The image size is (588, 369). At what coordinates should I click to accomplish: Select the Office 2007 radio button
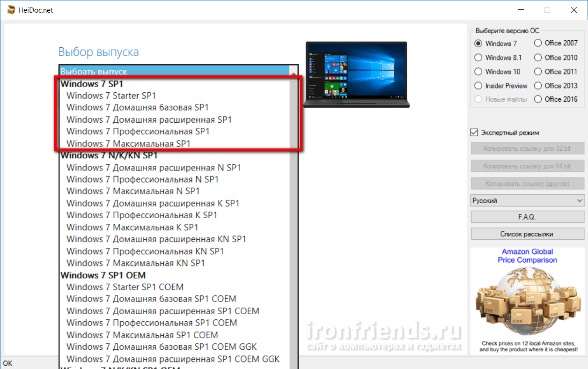pos(538,43)
